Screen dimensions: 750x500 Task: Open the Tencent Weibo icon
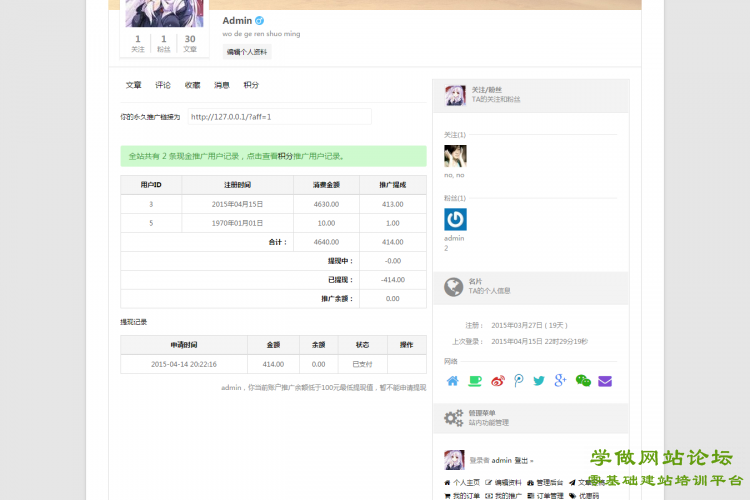coord(518,381)
